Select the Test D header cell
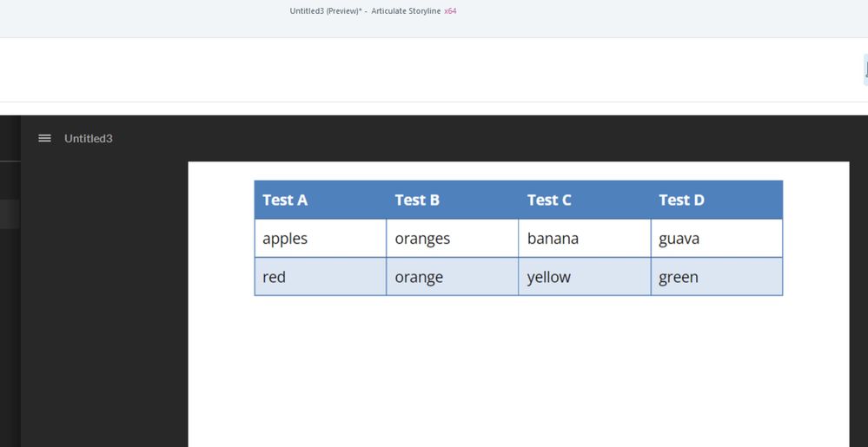 (716, 200)
